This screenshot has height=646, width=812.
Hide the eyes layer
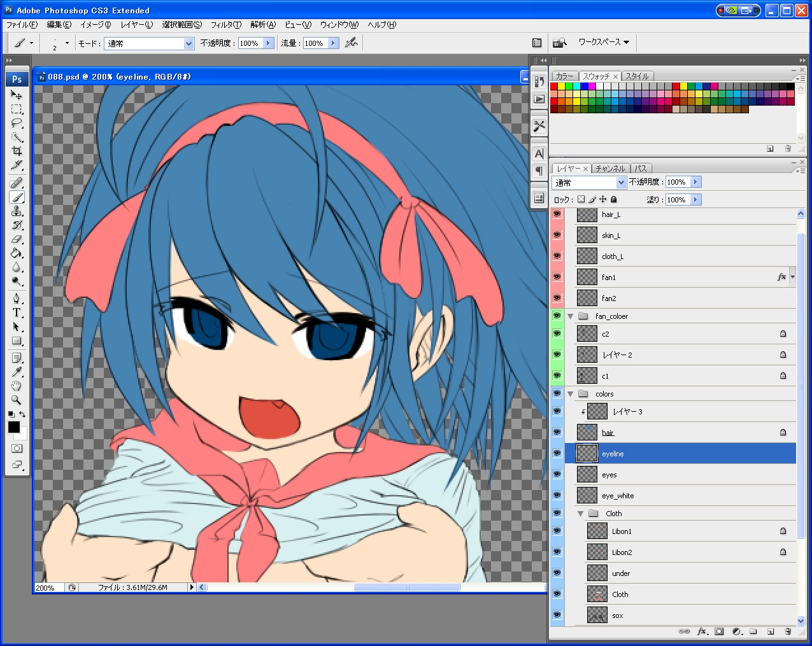click(557, 474)
